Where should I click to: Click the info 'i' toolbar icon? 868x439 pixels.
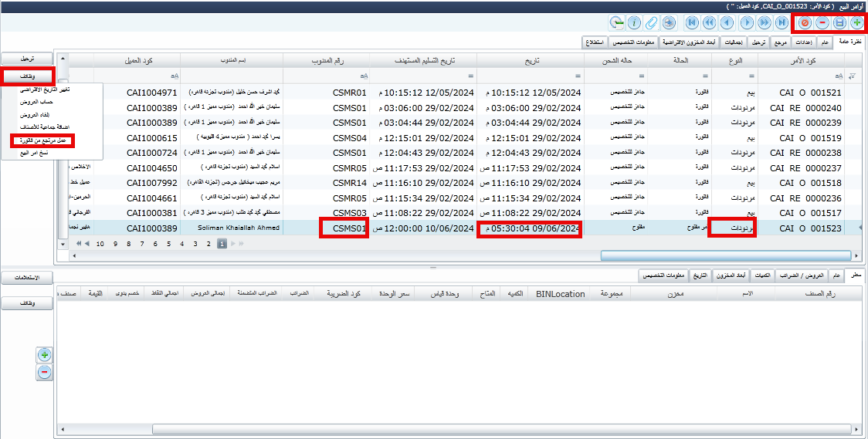[x=635, y=23]
